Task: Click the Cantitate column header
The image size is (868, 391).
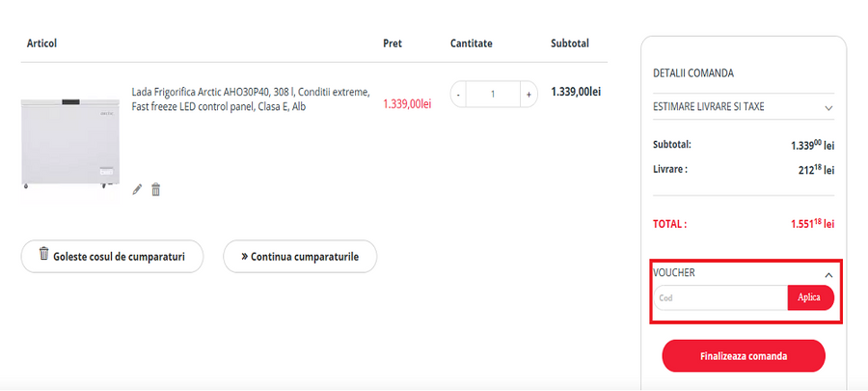Action: tap(471, 43)
